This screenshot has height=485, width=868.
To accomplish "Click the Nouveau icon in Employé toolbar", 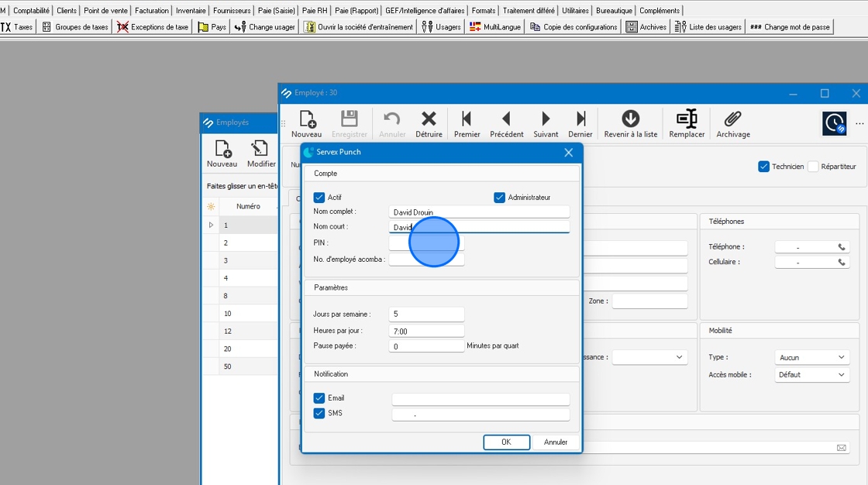I will (306, 123).
